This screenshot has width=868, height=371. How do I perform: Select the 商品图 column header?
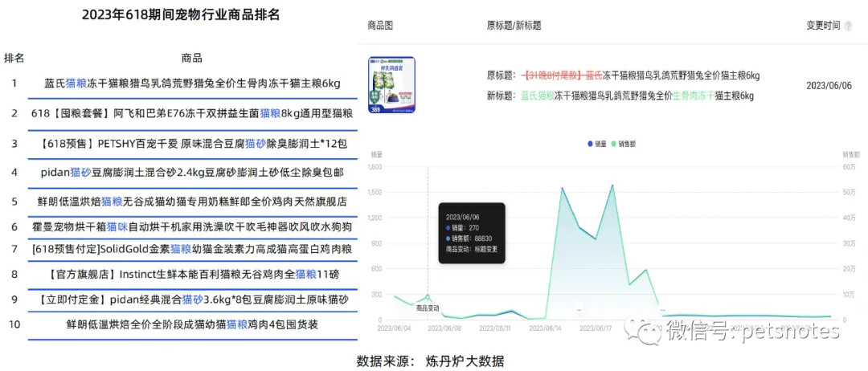(x=380, y=26)
